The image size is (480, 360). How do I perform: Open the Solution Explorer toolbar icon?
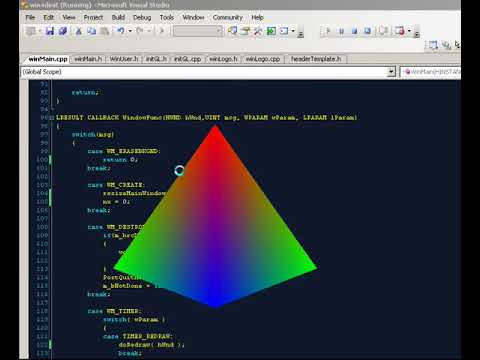pyautogui.click(x=232, y=31)
